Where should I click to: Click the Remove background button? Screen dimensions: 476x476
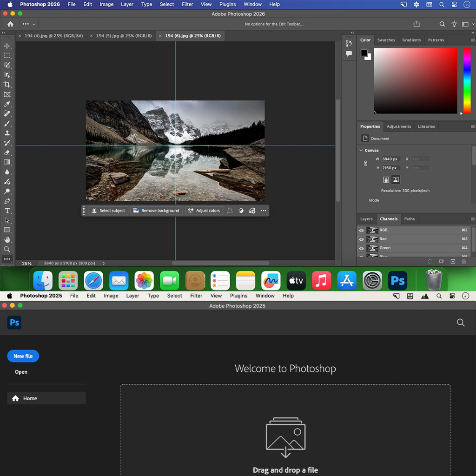(x=157, y=211)
